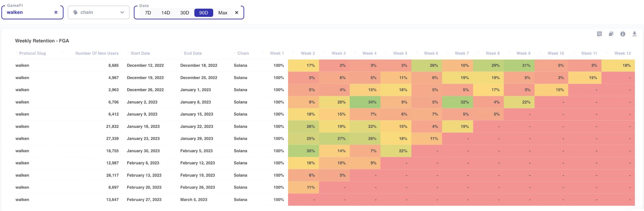
Task: Open the chain dropdown arrow
Action: coord(122,12)
